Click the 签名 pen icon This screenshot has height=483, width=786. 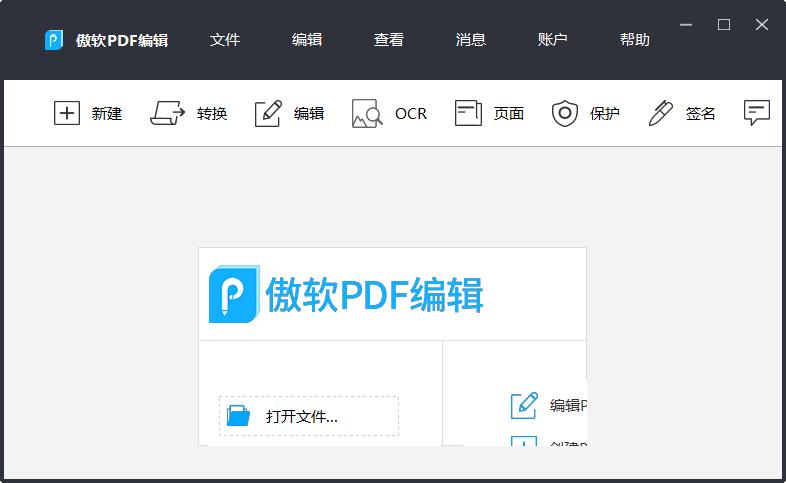(x=661, y=113)
